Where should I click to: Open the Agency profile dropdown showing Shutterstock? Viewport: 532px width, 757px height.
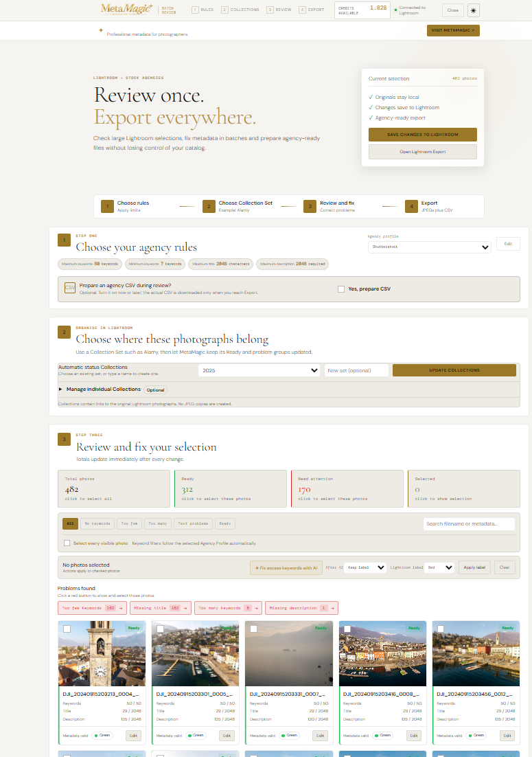pos(429,247)
